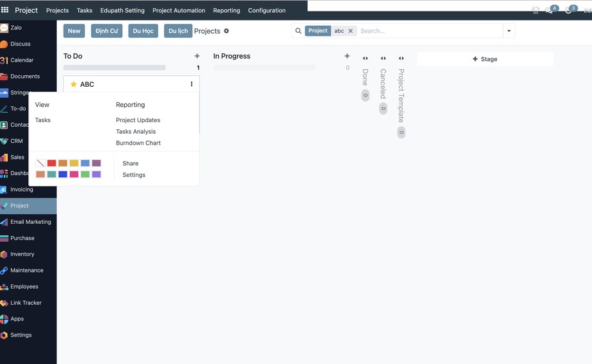Choose Settings in the card menu
This screenshot has width=592, height=364.
pos(134,175)
